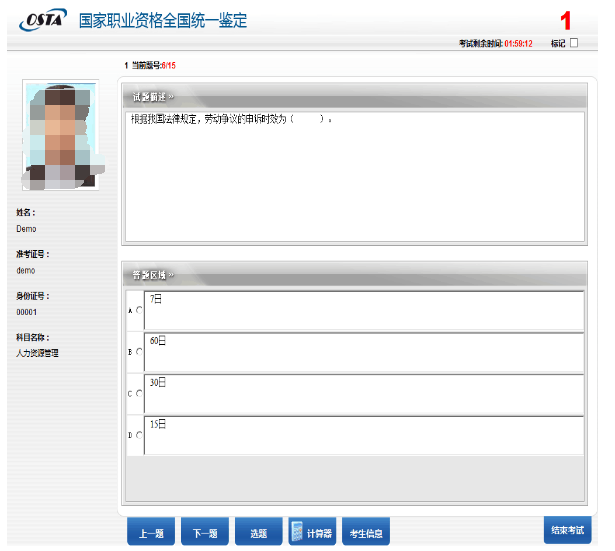615x551 pixels.
Task: Click the OSTA logo
Action: pyautogui.click(x=43, y=20)
